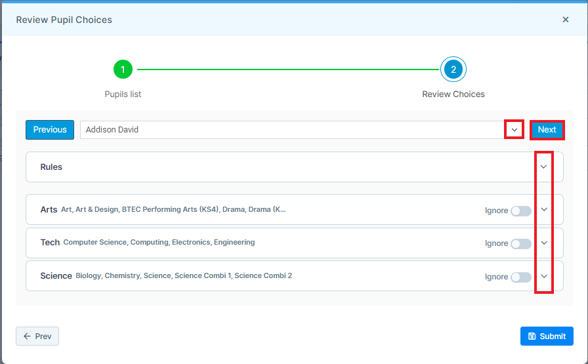Click the Pupils list step label
The image size is (588, 364).
point(123,94)
